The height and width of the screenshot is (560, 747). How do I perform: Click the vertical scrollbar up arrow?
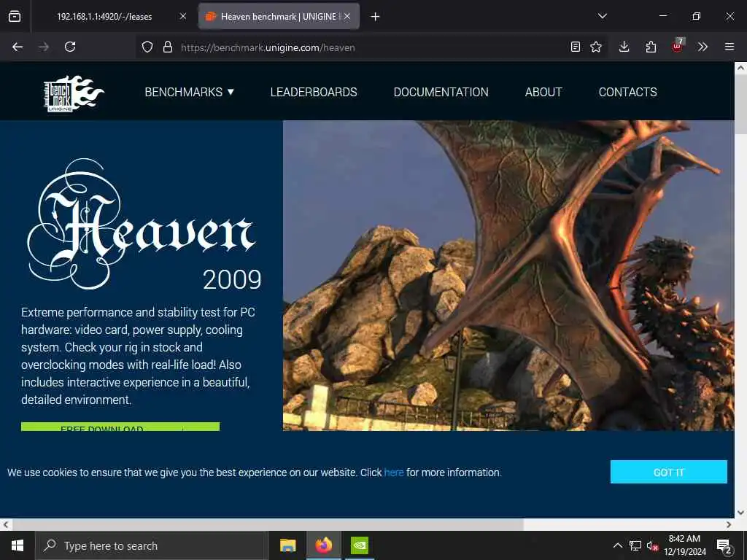click(740, 68)
